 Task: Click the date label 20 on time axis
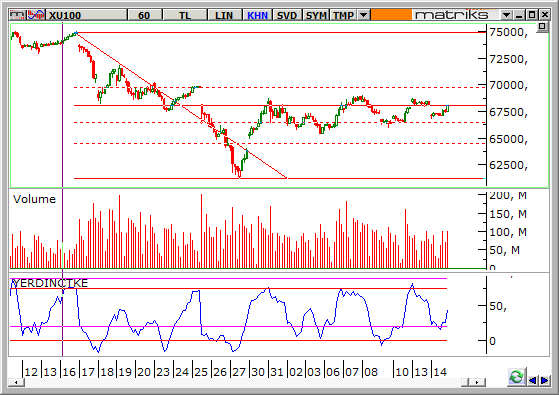click(144, 372)
